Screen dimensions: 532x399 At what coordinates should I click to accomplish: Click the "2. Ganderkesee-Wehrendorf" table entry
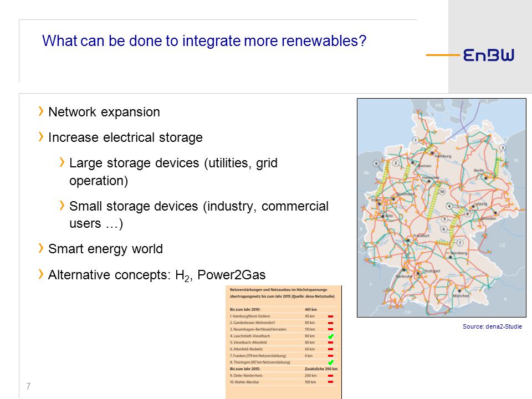pyautogui.click(x=252, y=323)
